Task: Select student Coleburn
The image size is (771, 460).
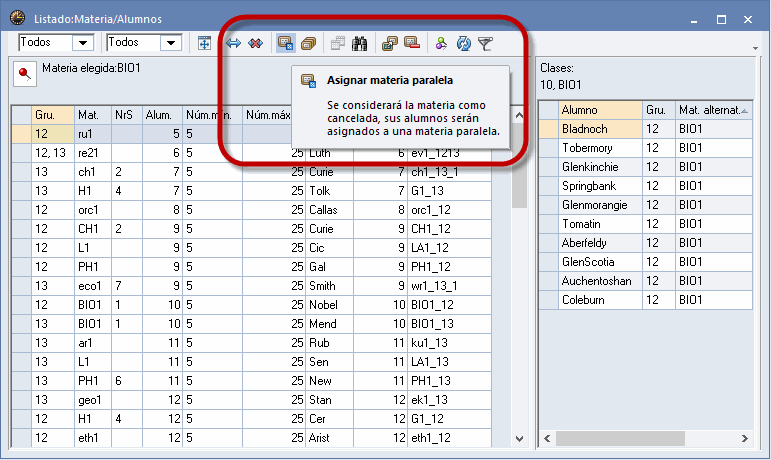Action: click(x=600, y=300)
